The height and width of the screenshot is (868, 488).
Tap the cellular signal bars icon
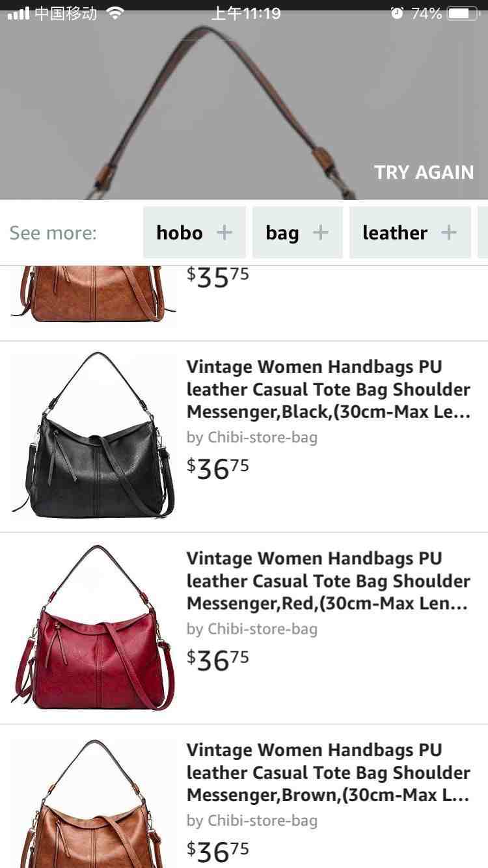pyautogui.click(x=18, y=13)
